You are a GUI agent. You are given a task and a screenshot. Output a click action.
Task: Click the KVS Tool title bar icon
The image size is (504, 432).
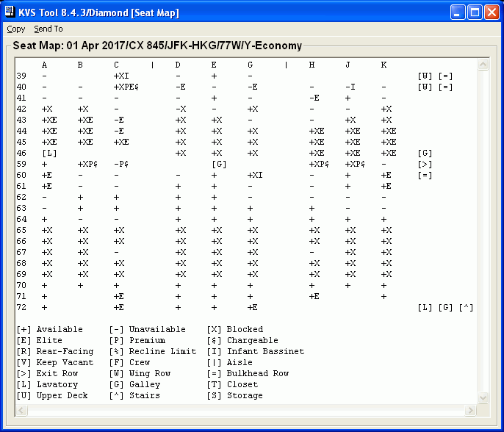[10, 12]
